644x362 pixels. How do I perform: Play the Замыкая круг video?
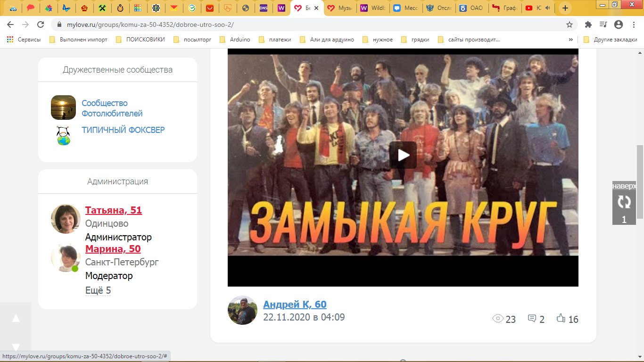[403, 155]
